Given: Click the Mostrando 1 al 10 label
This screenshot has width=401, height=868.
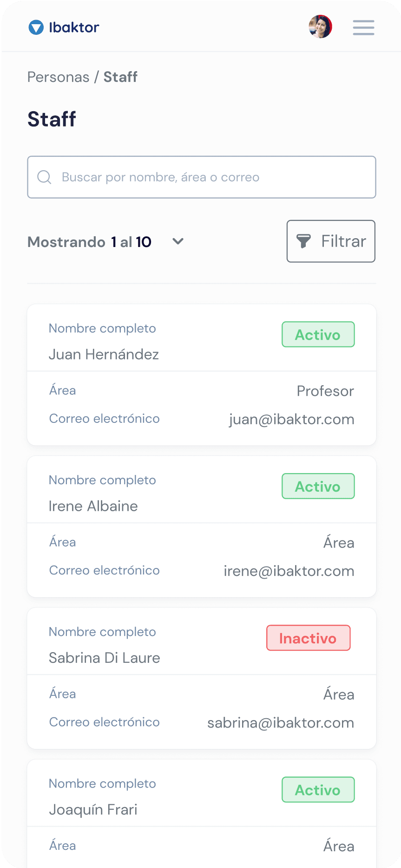Looking at the screenshot, I should [x=89, y=242].
